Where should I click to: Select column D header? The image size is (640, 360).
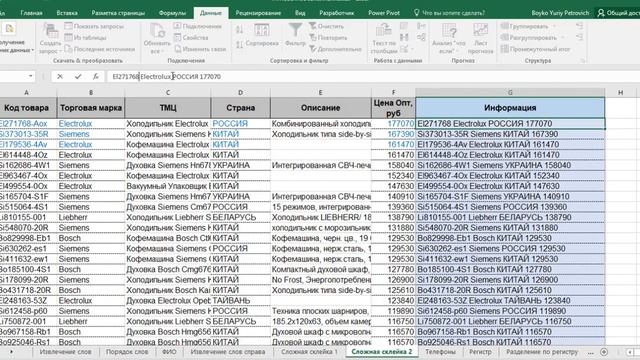[x=240, y=93]
